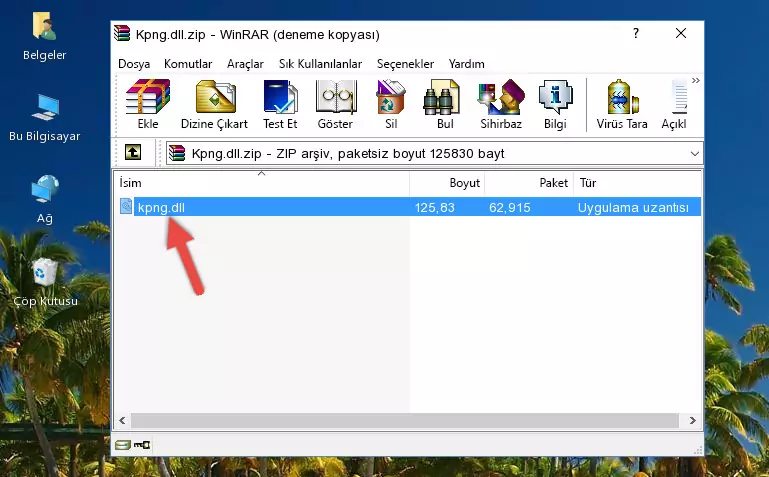The width and height of the screenshot is (769, 477).
Task: Select the kpng.dll file row
Action: coord(408,207)
